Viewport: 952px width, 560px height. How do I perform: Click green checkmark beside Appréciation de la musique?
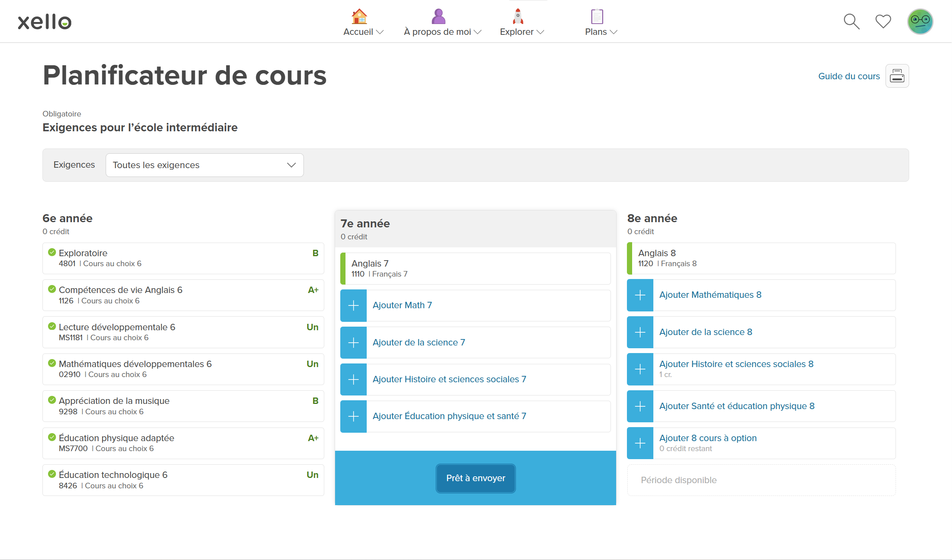[52, 400]
